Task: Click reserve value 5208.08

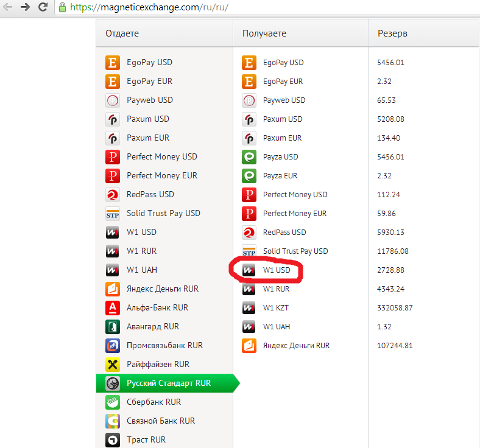Action: pyautogui.click(x=390, y=119)
